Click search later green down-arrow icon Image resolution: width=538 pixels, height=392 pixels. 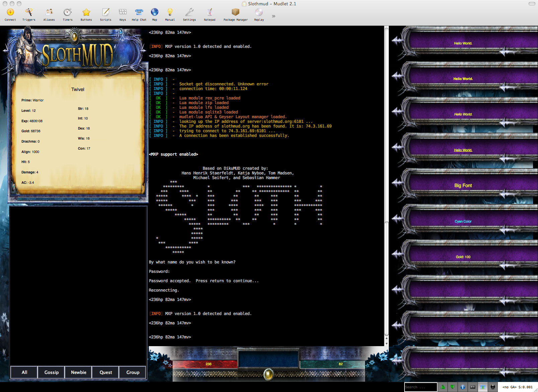pos(452,387)
